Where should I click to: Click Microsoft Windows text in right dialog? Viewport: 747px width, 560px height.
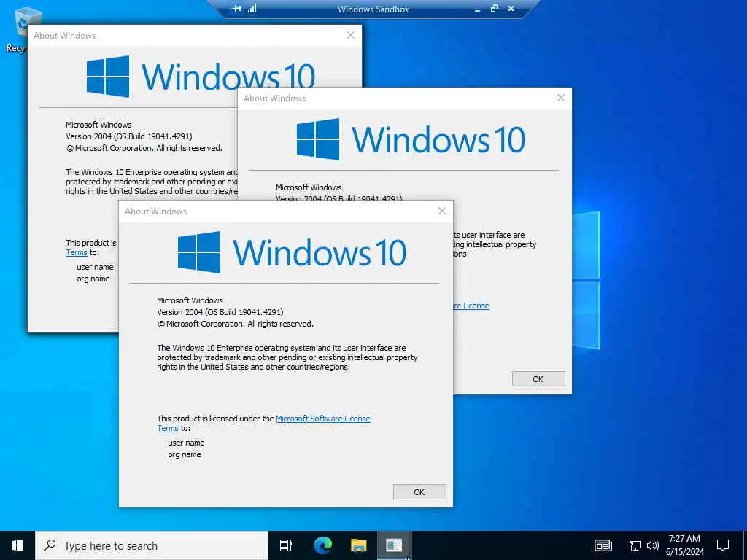(309, 187)
